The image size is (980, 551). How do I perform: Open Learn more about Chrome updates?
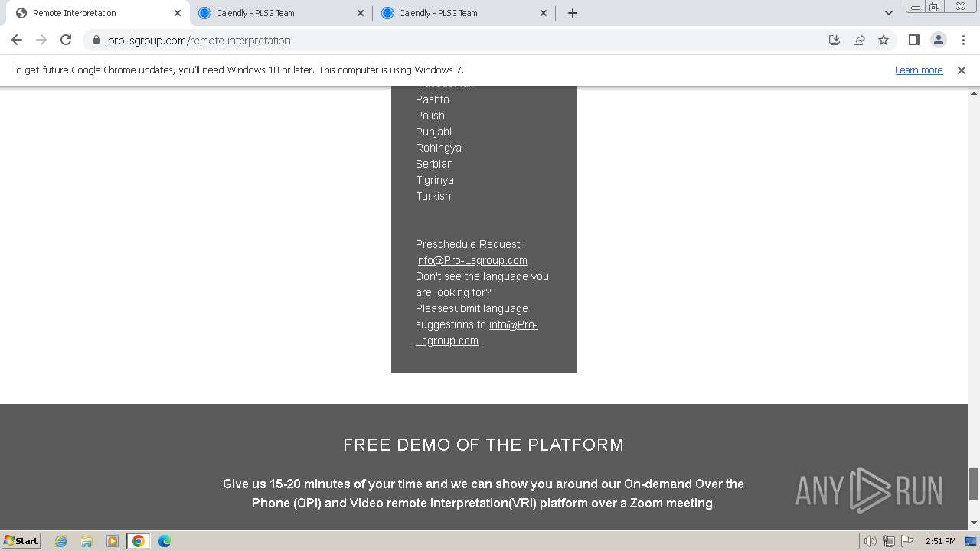919,70
